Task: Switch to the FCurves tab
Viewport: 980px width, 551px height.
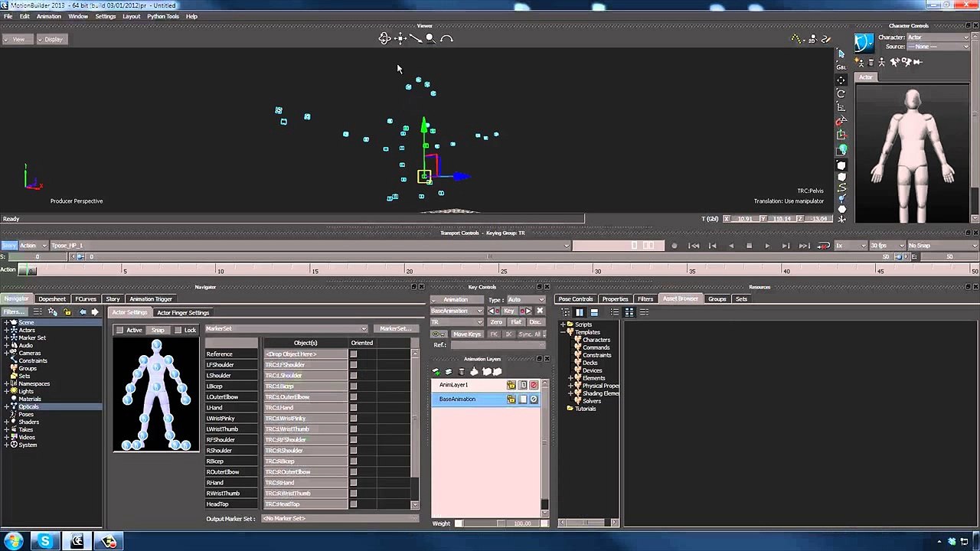Action: pyautogui.click(x=86, y=299)
